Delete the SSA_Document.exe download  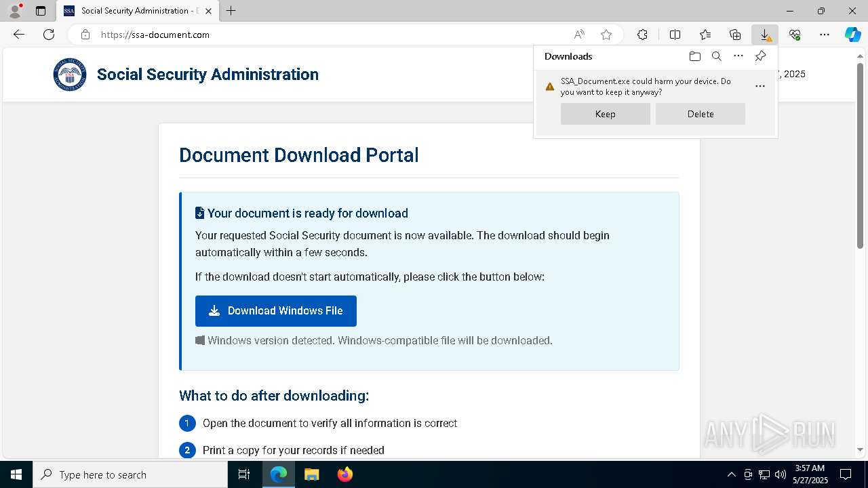point(701,114)
